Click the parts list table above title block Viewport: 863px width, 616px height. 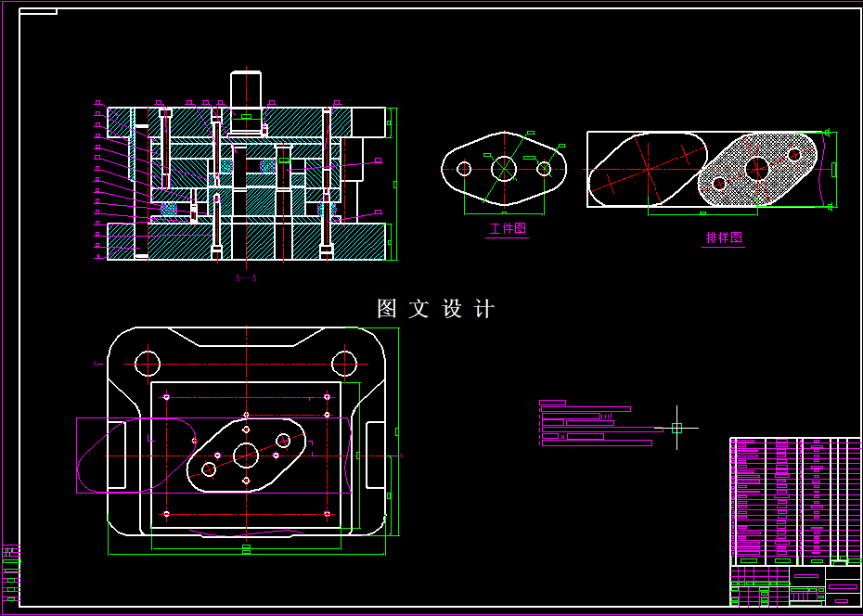(x=796, y=502)
